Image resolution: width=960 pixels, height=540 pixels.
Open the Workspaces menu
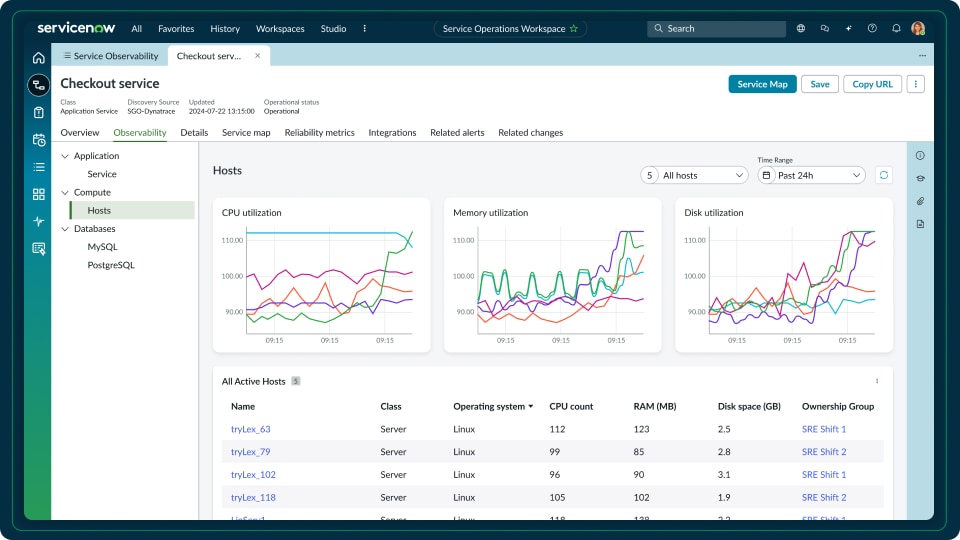coord(280,29)
